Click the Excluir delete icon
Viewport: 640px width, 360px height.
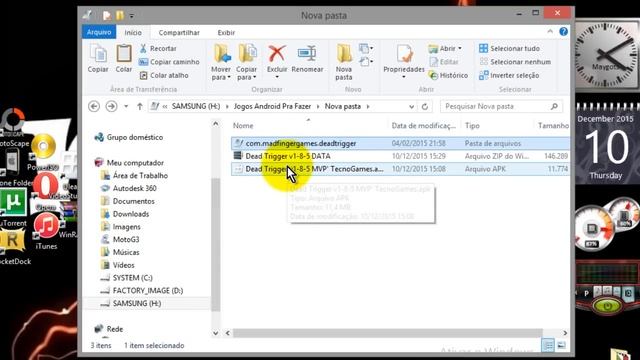[277, 54]
